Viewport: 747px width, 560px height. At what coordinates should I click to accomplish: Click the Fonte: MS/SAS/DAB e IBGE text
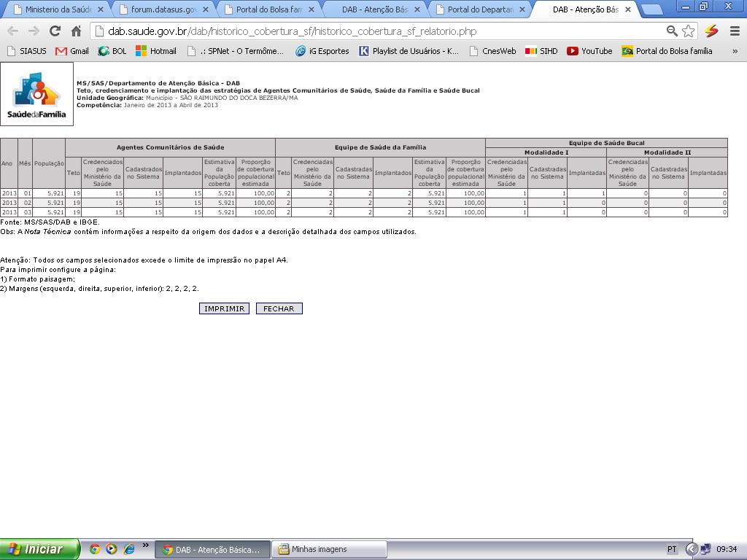[x=50, y=222]
